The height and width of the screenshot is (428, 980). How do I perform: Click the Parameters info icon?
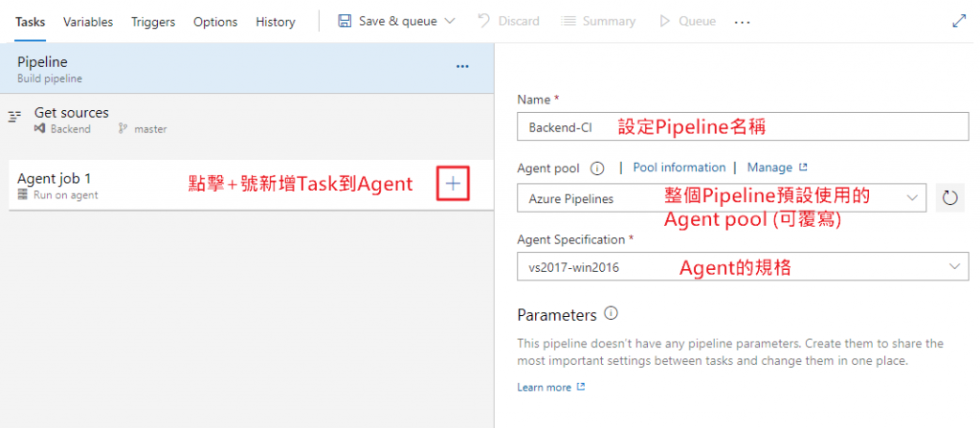click(612, 314)
